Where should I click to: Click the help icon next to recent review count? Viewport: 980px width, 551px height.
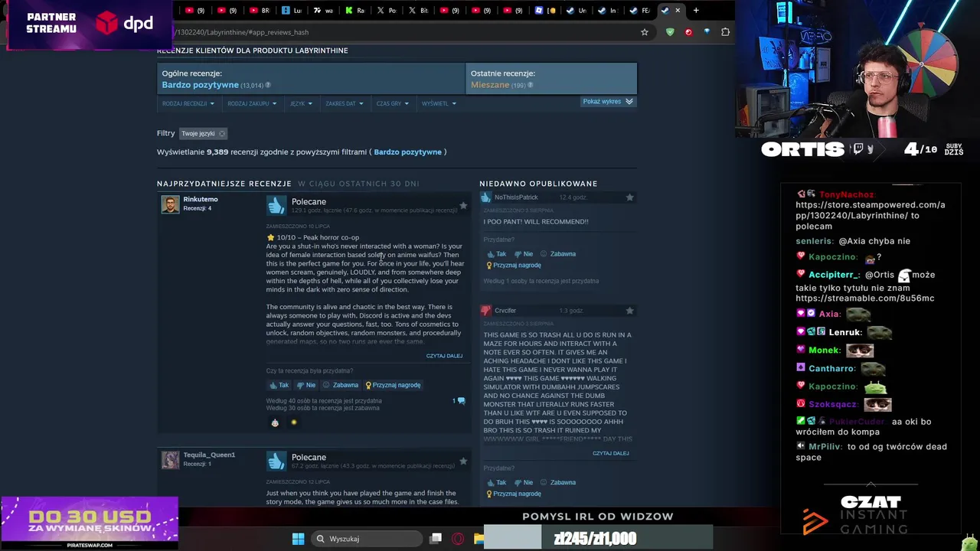(x=530, y=85)
